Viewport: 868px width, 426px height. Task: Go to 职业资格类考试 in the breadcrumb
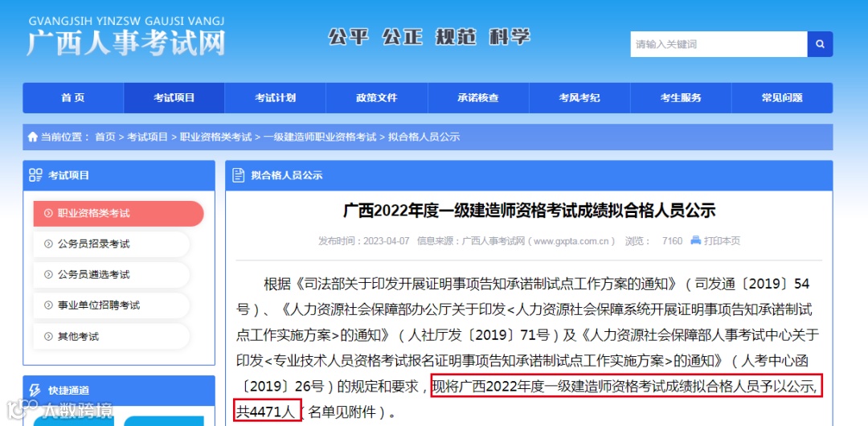tap(216, 137)
